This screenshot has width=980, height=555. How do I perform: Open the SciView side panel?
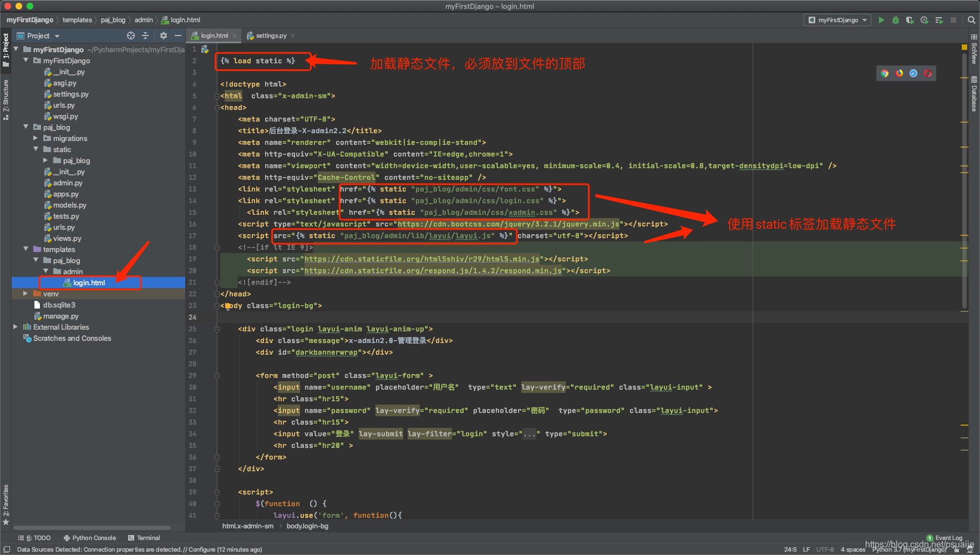click(974, 49)
